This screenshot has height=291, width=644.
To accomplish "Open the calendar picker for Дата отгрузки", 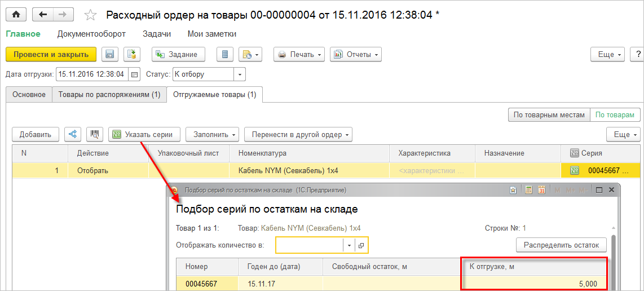I will pyautogui.click(x=134, y=74).
